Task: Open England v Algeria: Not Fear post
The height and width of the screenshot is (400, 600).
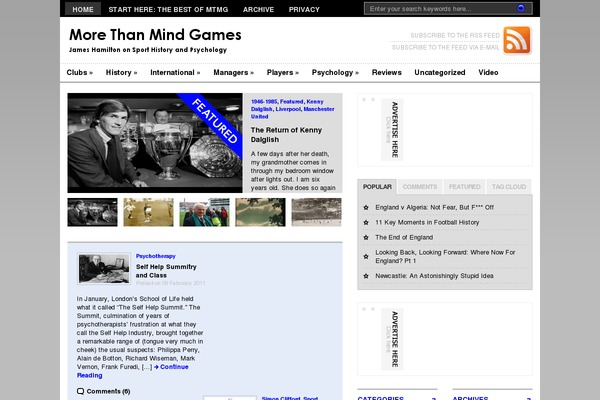Action: click(434, 207)
